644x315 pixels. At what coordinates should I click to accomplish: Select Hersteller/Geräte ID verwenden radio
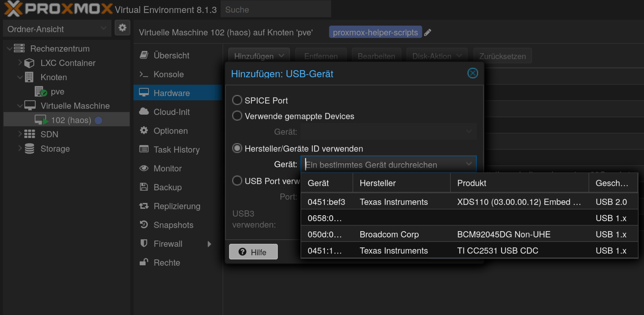237,148
